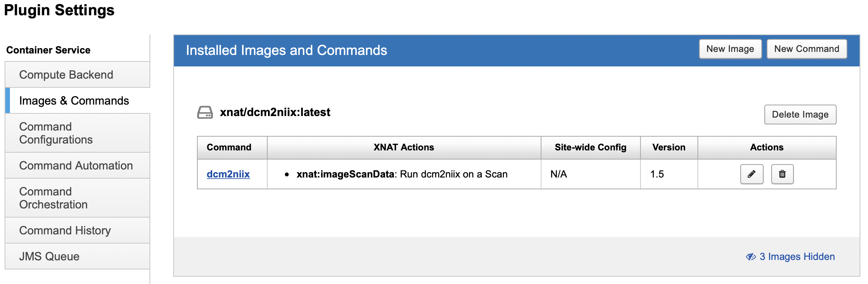Click the Actions column header

click(766, 147)
